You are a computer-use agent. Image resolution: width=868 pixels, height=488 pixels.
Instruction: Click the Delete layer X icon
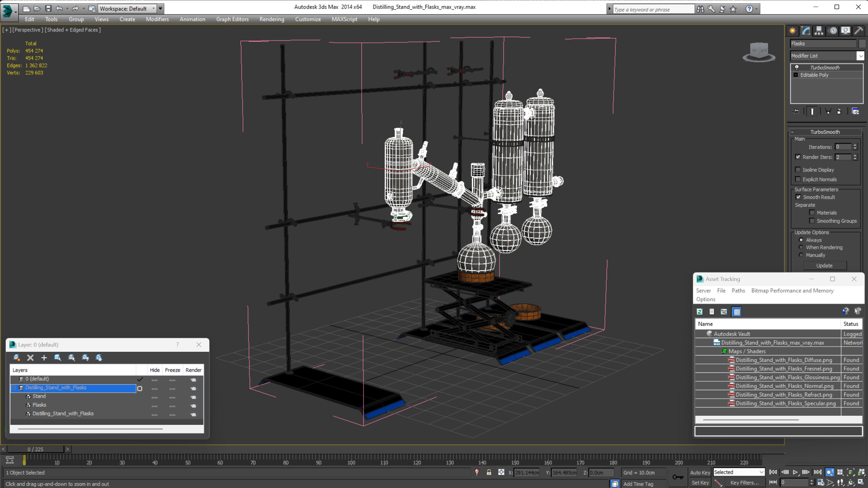coord(30,358)
